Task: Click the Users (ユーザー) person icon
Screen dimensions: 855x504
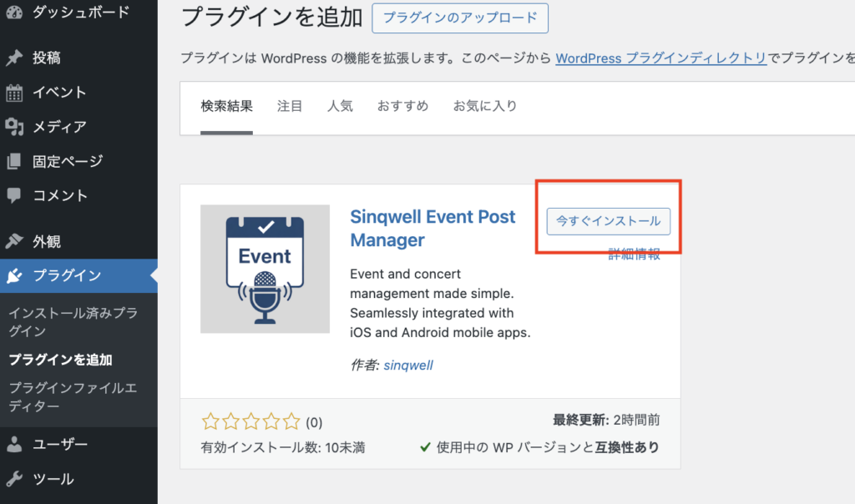Action: tap(14, 444)
